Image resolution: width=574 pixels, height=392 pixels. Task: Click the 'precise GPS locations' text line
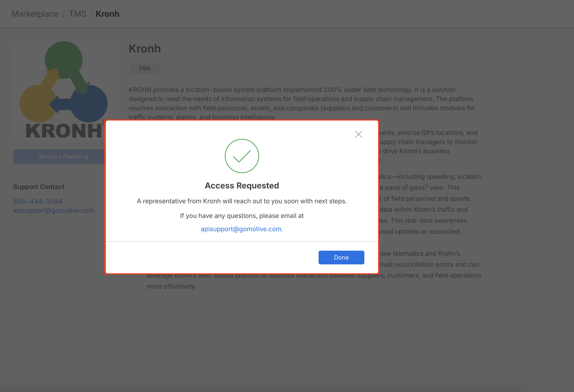(428, 133)
